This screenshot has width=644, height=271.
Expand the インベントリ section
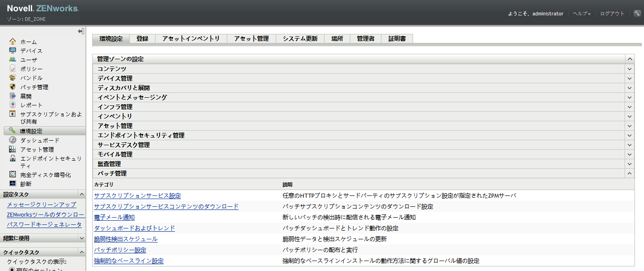(x=630, y=116)
